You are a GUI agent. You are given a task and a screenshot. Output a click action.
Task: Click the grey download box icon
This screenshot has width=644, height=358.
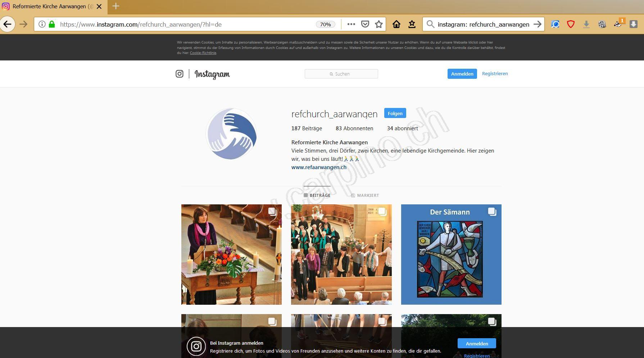634,24
